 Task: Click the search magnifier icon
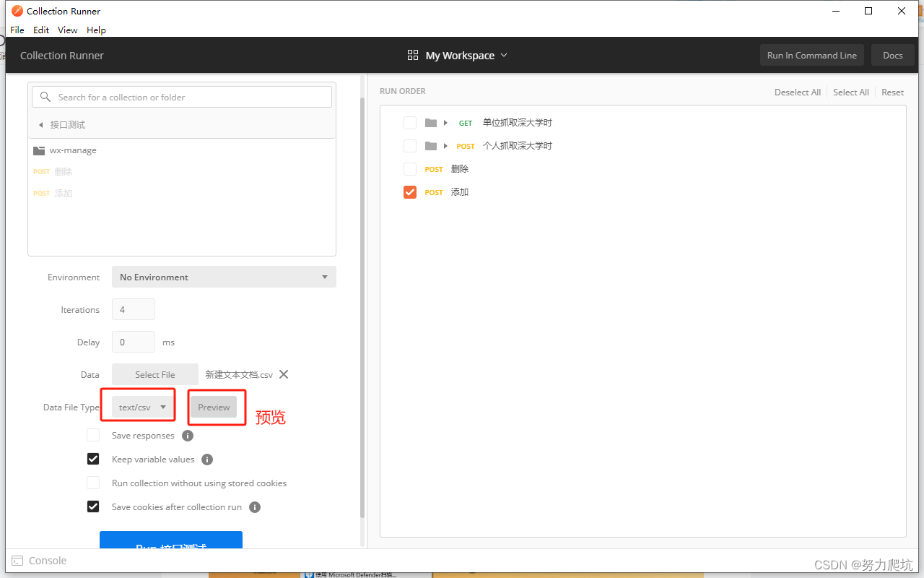[44, 96]
